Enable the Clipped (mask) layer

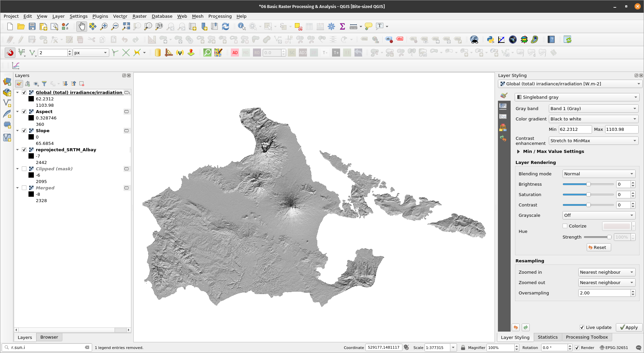(x=24, y=169)
